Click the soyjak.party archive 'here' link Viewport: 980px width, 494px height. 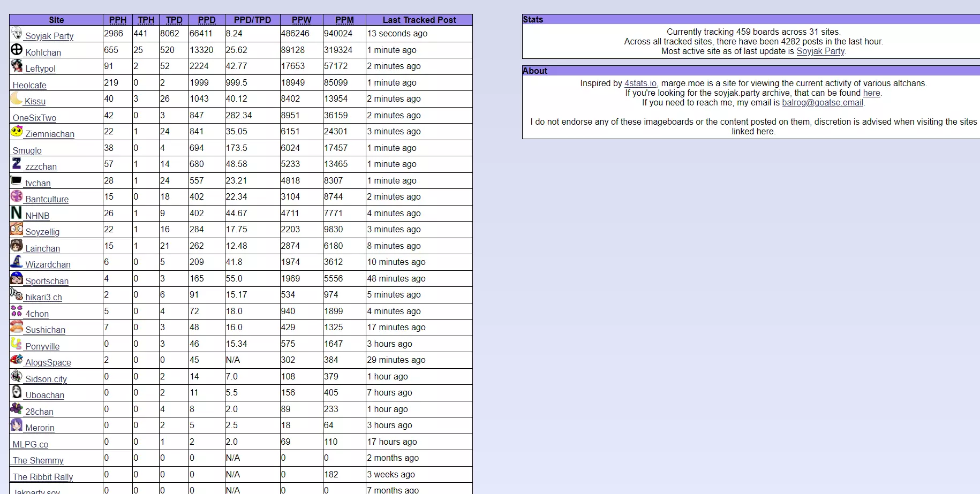coord(871,93)
